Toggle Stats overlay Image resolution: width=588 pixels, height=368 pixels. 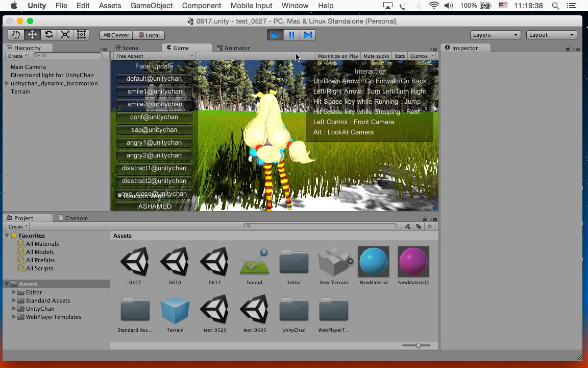click(399, 56)
